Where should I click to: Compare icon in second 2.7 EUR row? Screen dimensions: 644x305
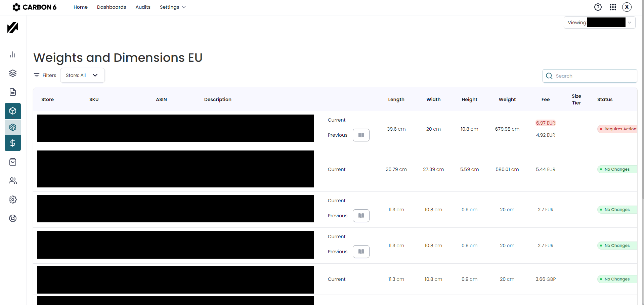click(361, 252)
